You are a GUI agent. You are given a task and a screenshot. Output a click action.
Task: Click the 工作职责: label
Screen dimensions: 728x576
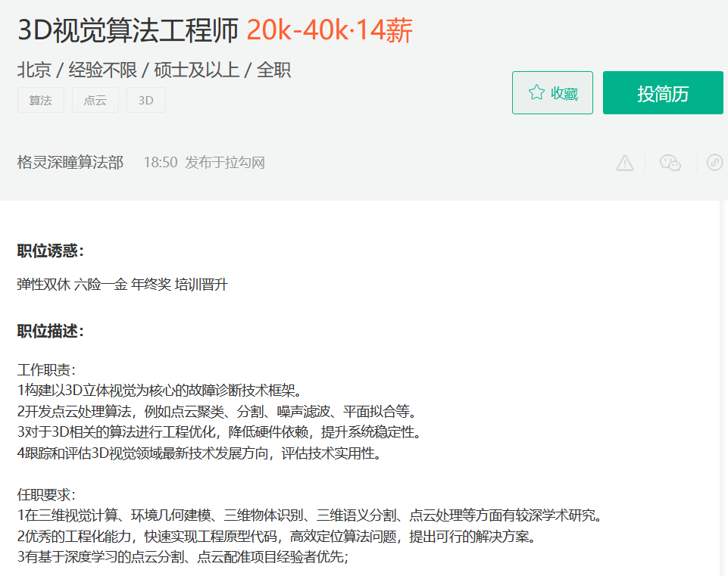[x=46, y=369]
